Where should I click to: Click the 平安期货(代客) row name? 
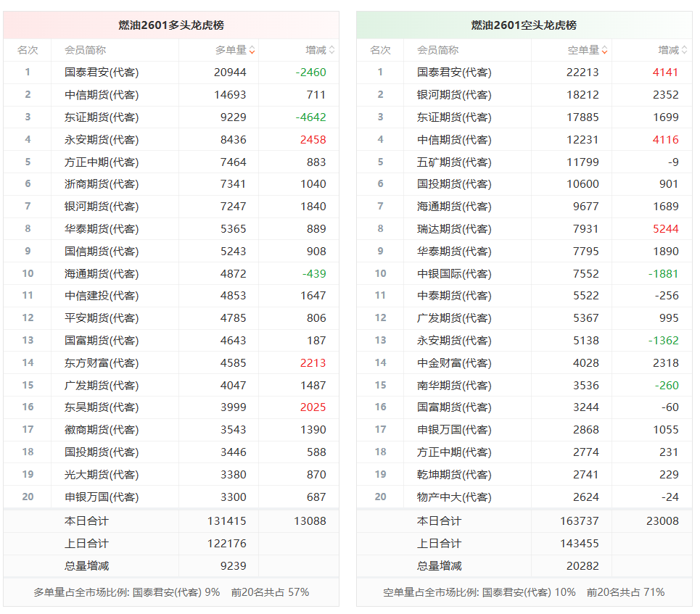pyautogui.click(x=102, y=318)
